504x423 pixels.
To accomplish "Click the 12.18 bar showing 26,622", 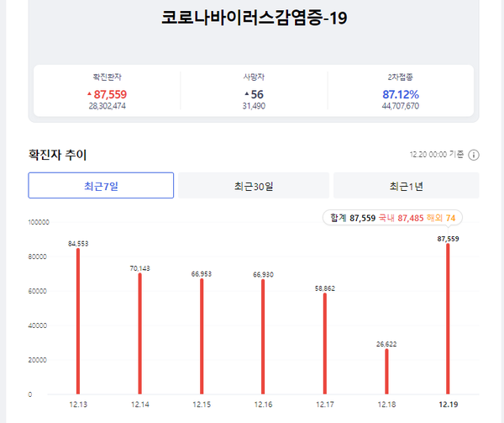I will pyautogui.click(x=386, y=371).
